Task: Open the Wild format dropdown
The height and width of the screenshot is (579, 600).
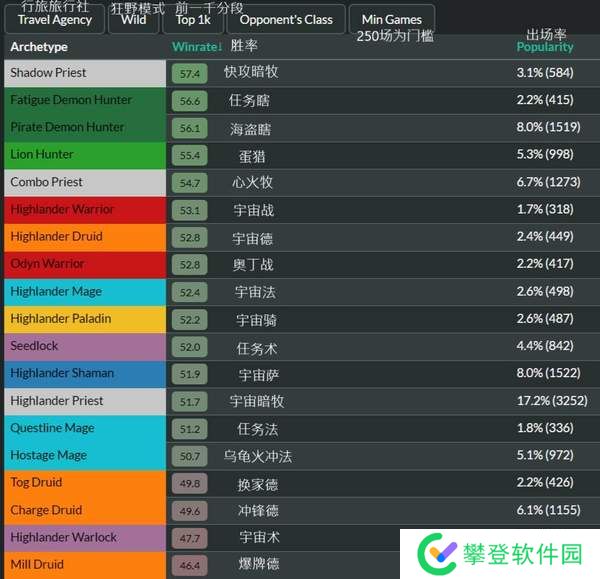Action: 134,19
